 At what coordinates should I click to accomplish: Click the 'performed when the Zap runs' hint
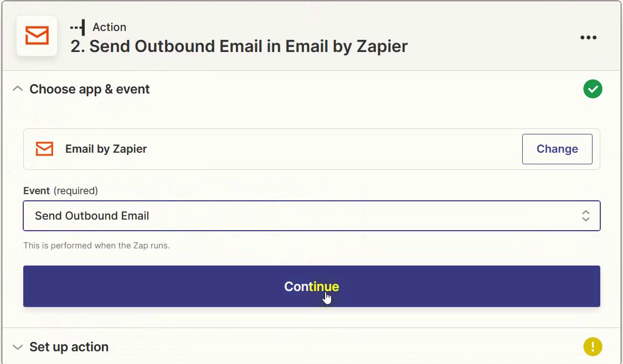[x=96, y=245]
